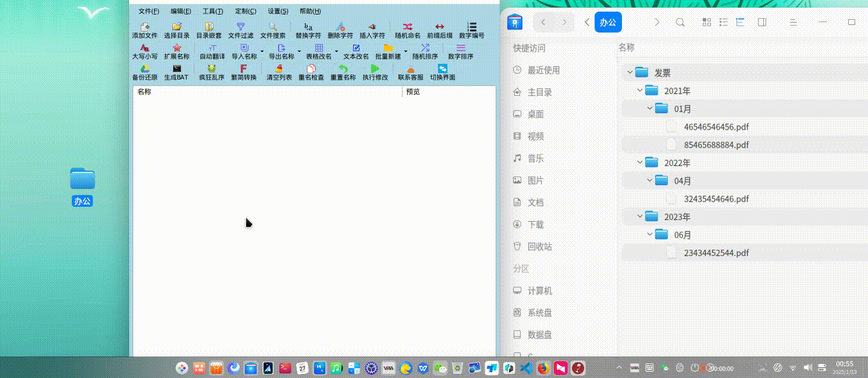Screen dimensions: 868x378
Task: Collapse the 2022年 folder node
Action: pyautogui.click(x=639, y=163)
